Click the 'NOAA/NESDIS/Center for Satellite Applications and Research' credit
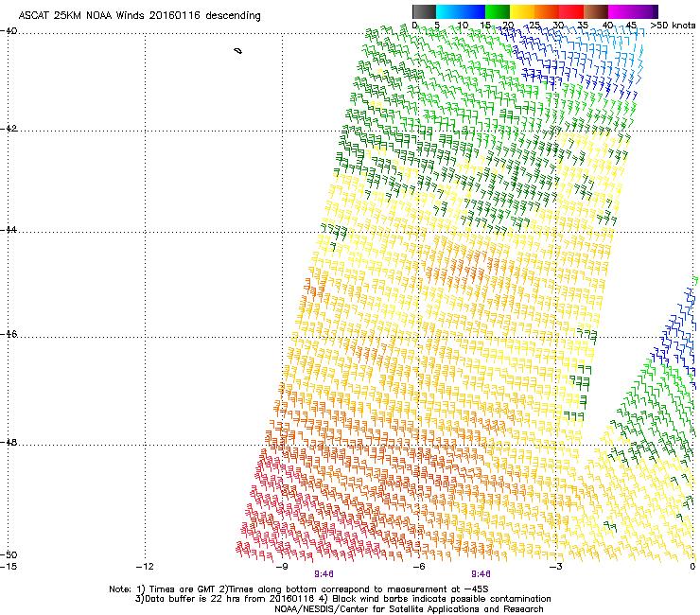The height and width of the screenshot is (615, 700). click(x=409, y=609)
